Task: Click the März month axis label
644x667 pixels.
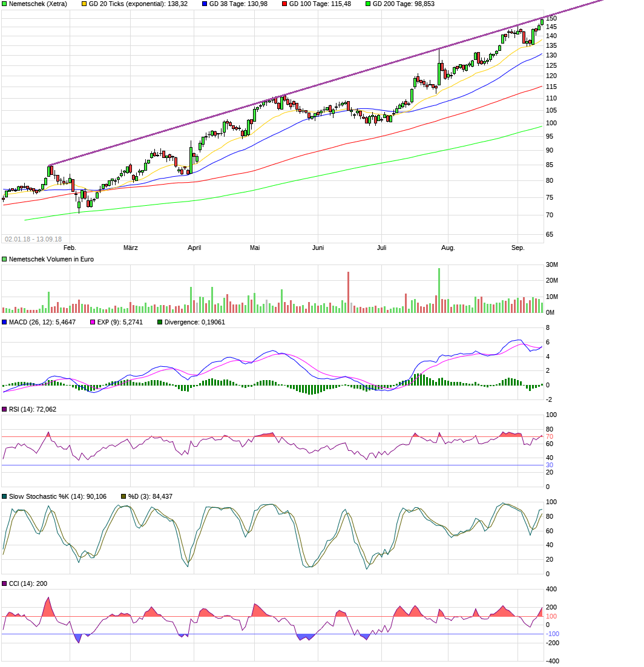Action: pos(130,248)
